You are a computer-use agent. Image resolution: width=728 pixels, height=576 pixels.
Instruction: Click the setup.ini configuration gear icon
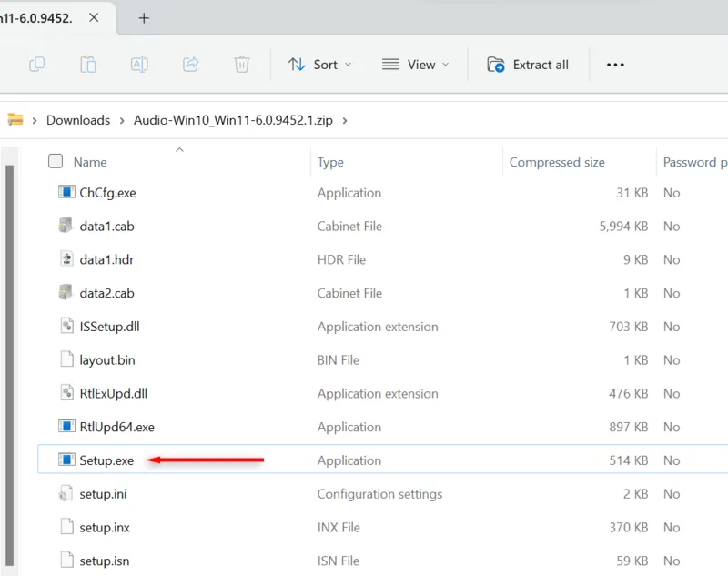66,493
